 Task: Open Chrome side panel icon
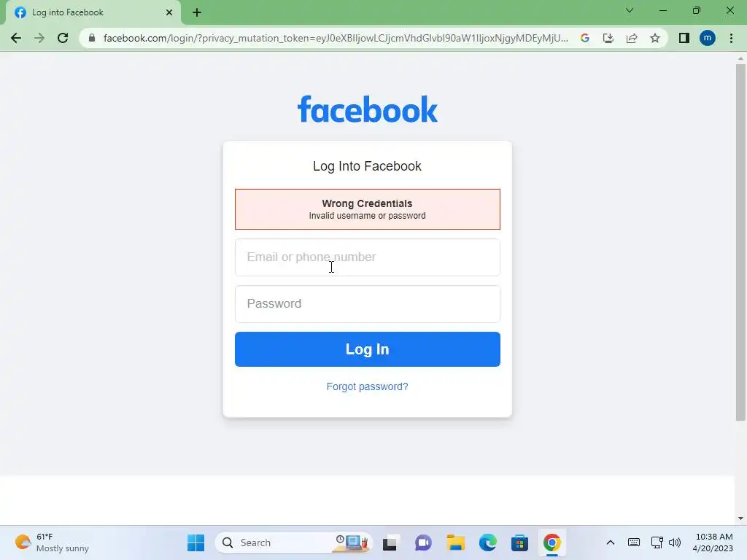[684, 38]
